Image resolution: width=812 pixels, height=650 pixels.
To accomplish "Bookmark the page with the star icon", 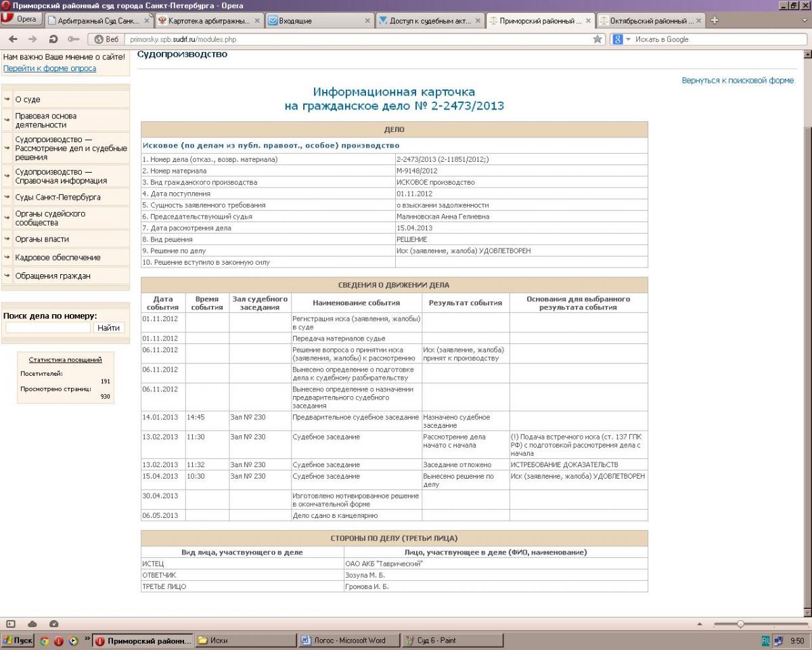I will pos(597,39).
